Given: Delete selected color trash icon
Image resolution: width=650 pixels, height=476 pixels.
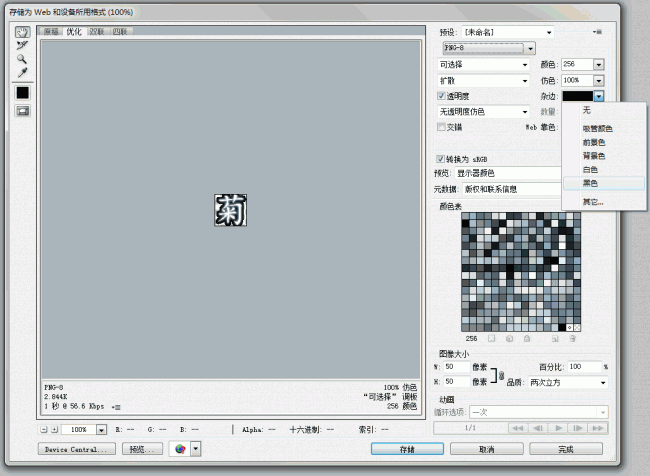Looking at the screenshot, I should click(572, 339).
